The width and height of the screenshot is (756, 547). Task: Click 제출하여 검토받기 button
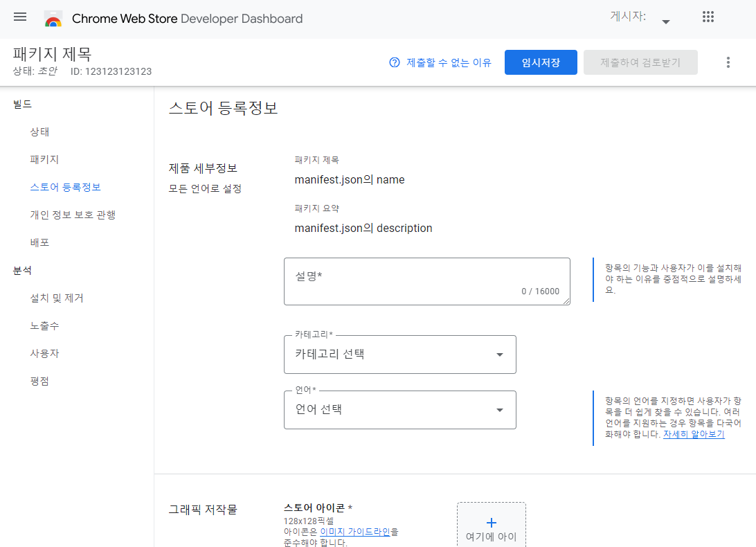pyautogui.click(x=640, y=62)
